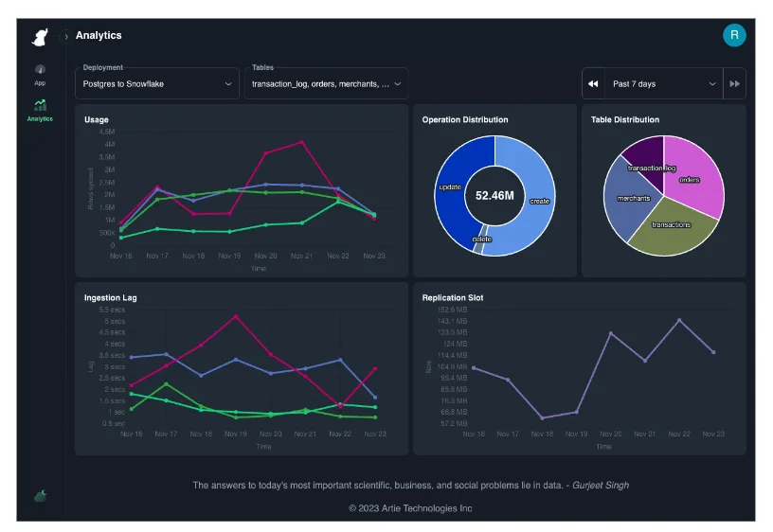The width and height of the screenshot is (773, 532).
Task: Open the user avatar 'R' menu
Action: click(734, 35)
